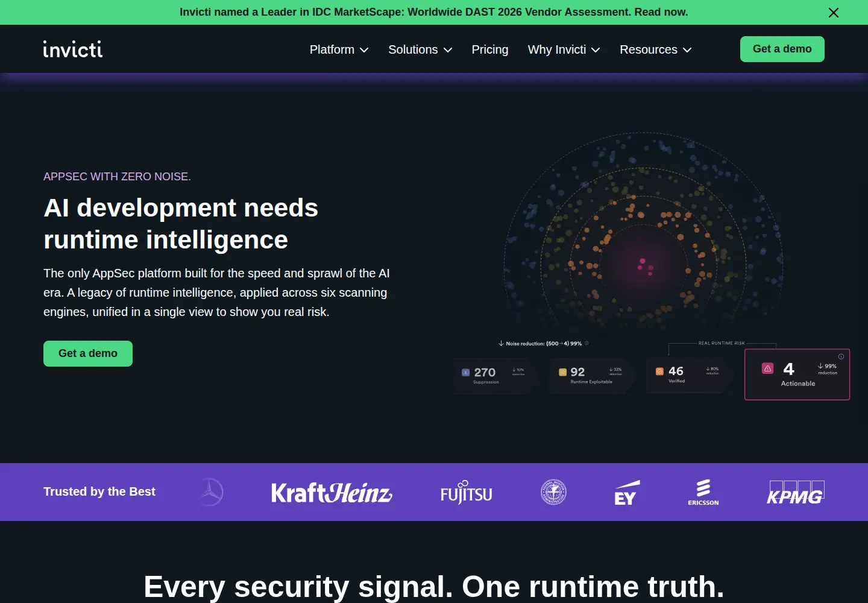
Task: Click the REAL RUNTIME RISK label
Action: (722, 343)
